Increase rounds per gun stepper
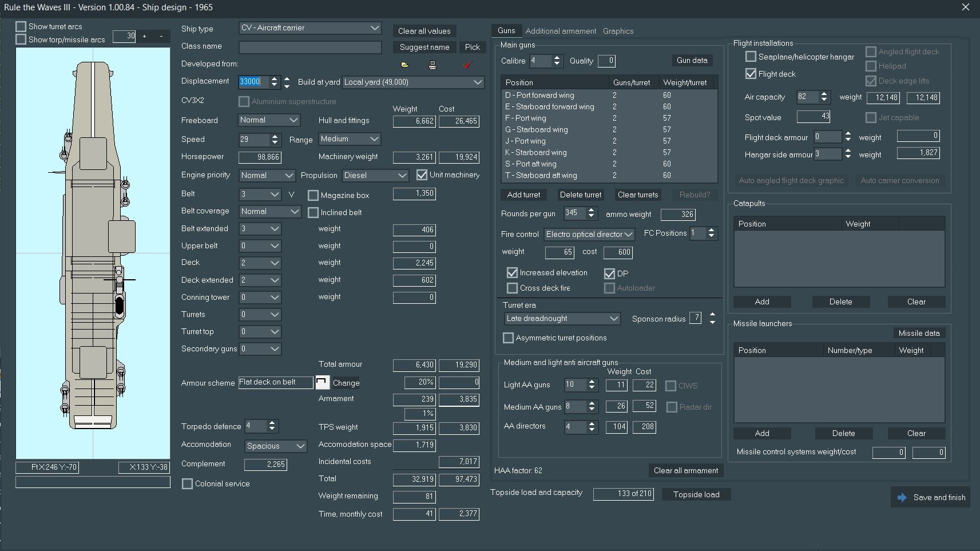 coord(591,211)
